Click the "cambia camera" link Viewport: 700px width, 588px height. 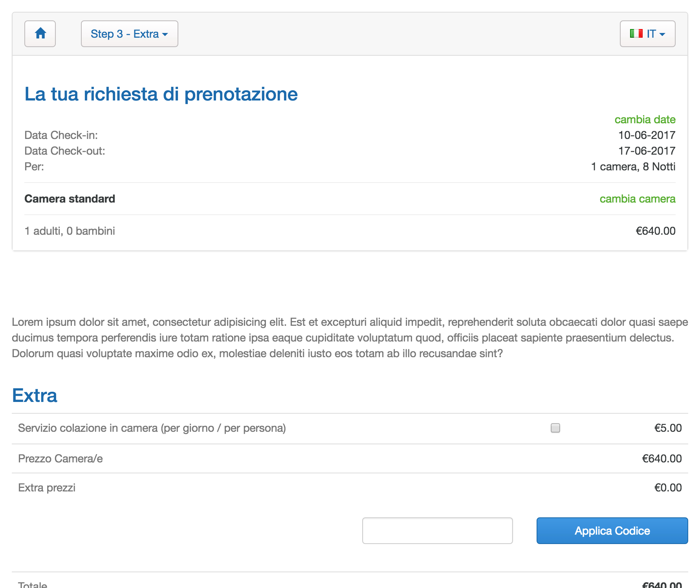[637, 199]
